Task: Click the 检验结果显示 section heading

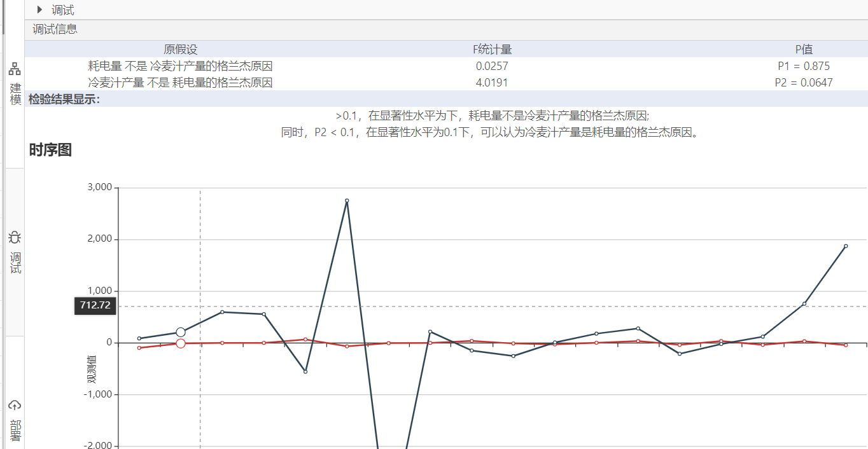Action: pos(64,99)
